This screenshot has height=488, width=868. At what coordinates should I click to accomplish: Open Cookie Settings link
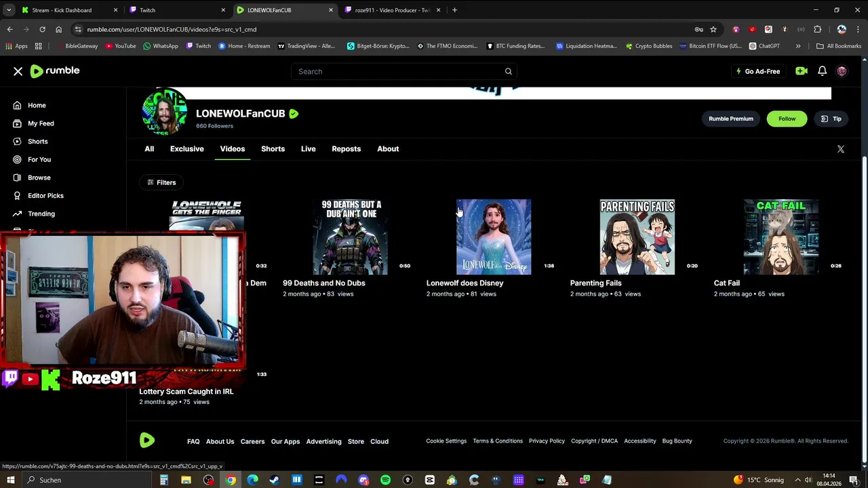click(x=446, y=441)
